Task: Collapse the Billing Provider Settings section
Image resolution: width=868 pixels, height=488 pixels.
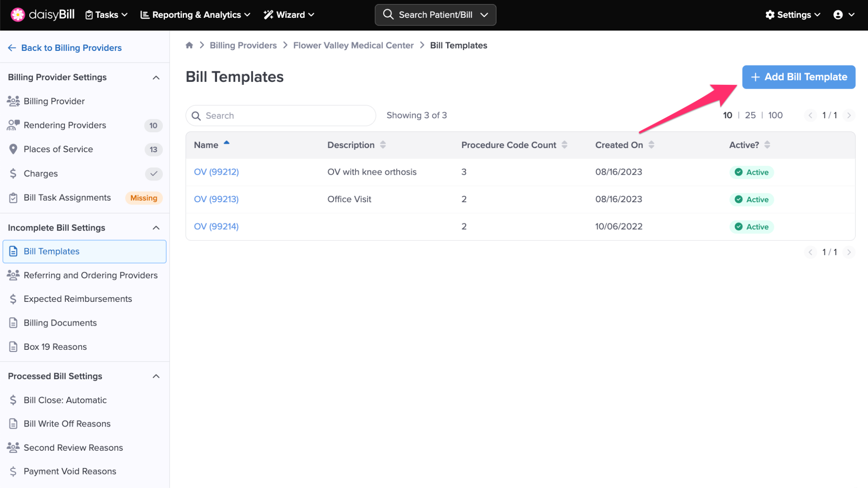Action: [x=156, y=78]
